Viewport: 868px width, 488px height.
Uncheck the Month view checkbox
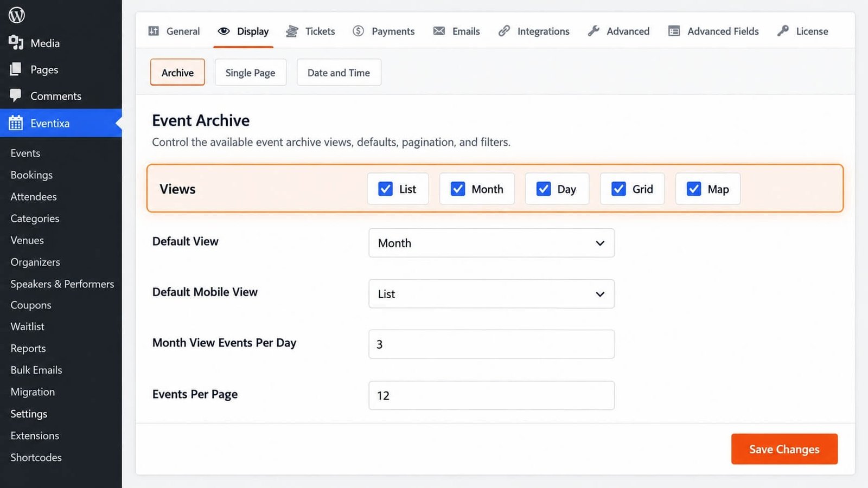tap(458, 189)
